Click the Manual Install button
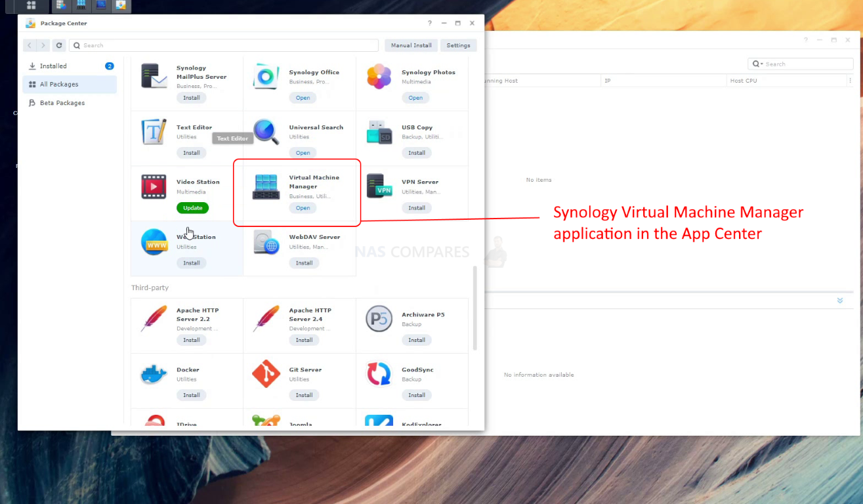This screenshot has height=504, width=863. coord(411,45)
